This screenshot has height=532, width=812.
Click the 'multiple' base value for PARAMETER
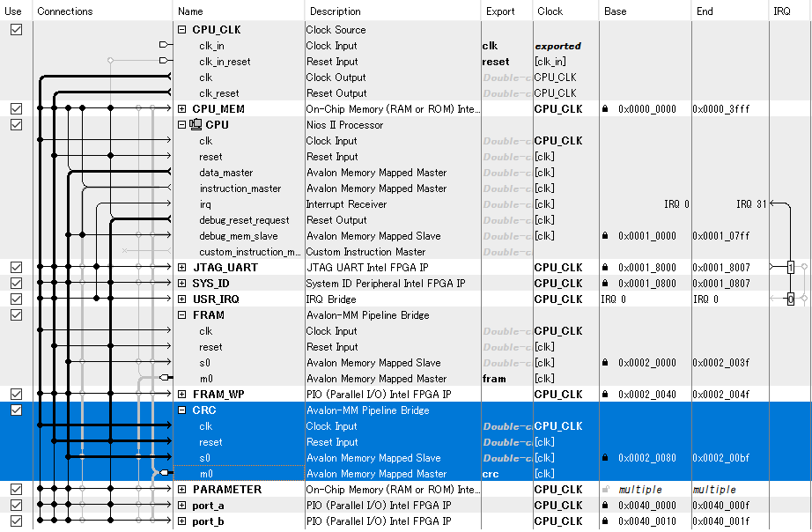[x=640, y=490]
